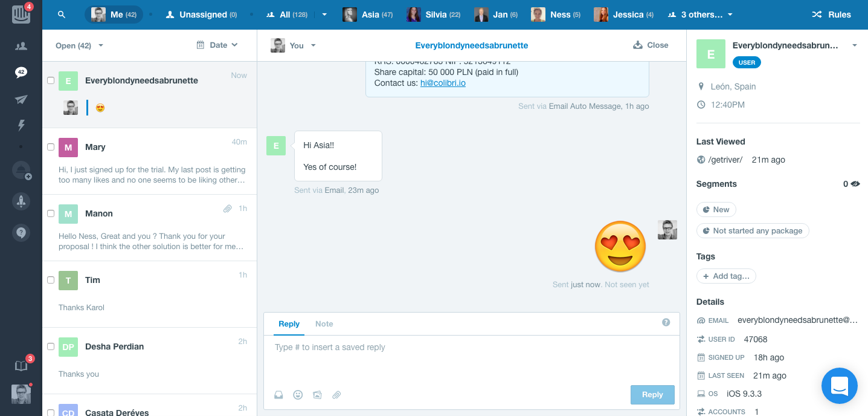Click the blue Reply send button
The height and width of the screenshot is (416, 868).
coord(652,395)
